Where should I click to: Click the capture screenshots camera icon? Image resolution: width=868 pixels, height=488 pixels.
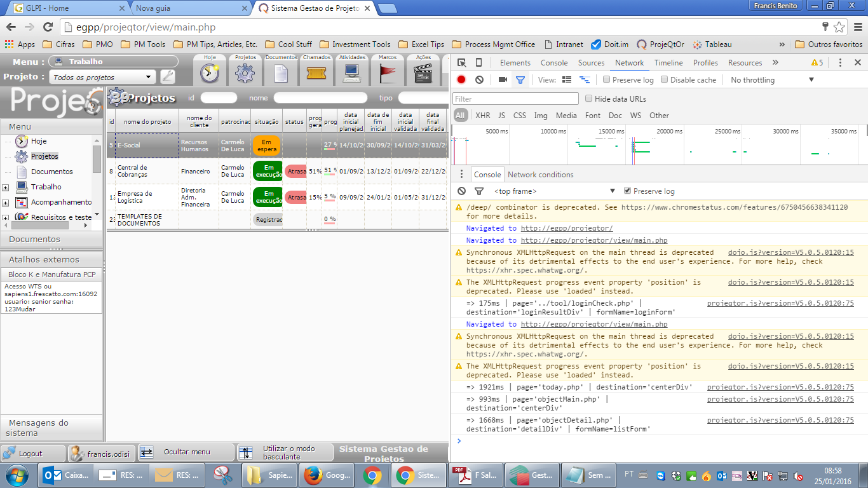tap(503, 80)
